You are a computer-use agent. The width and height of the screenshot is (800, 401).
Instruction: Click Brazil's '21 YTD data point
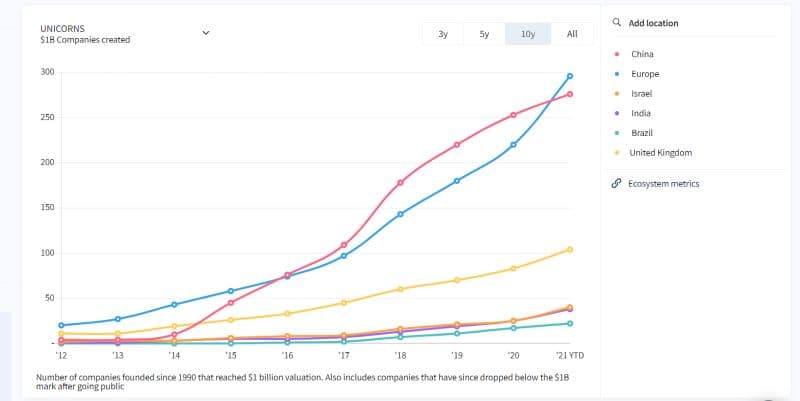570,323
